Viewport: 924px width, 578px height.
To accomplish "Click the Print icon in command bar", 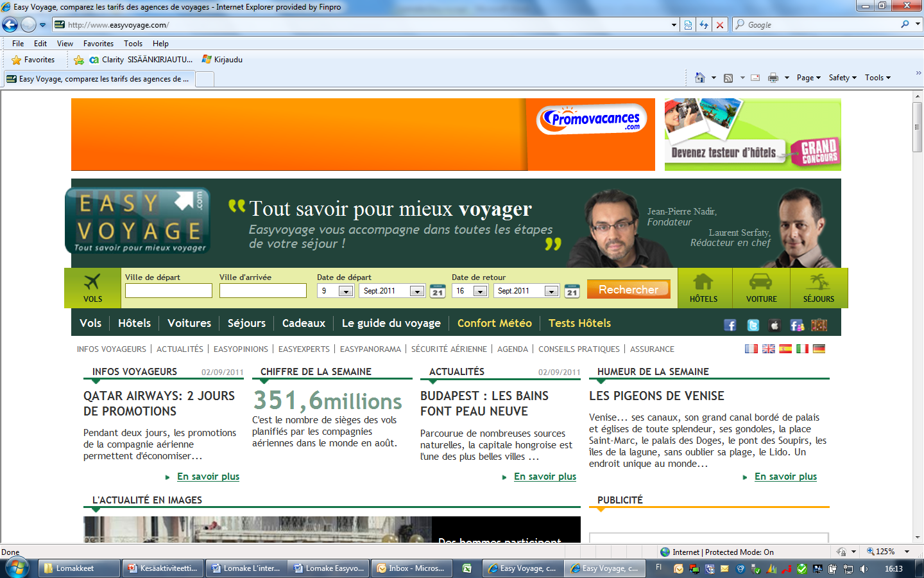I will (773, 78).
